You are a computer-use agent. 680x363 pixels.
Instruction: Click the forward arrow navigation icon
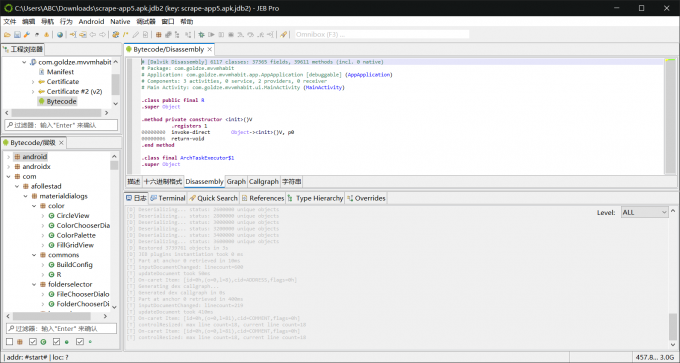tap(102, 35)
